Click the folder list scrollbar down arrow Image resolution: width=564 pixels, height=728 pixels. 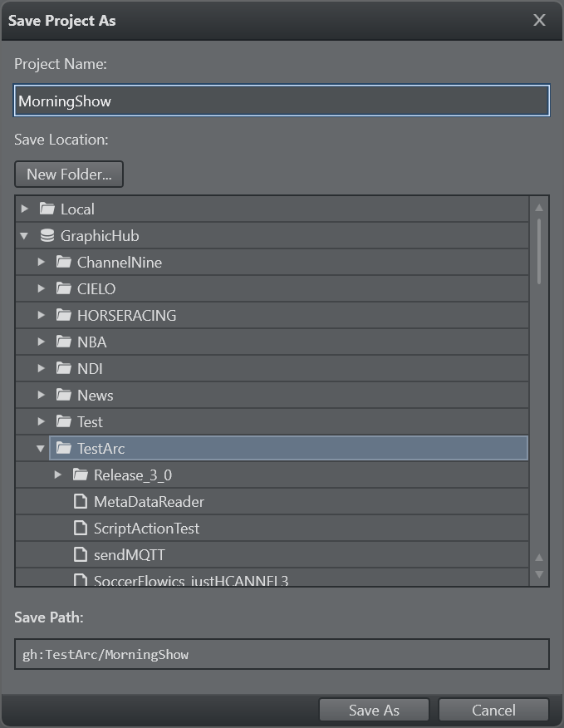pos(539,573)
